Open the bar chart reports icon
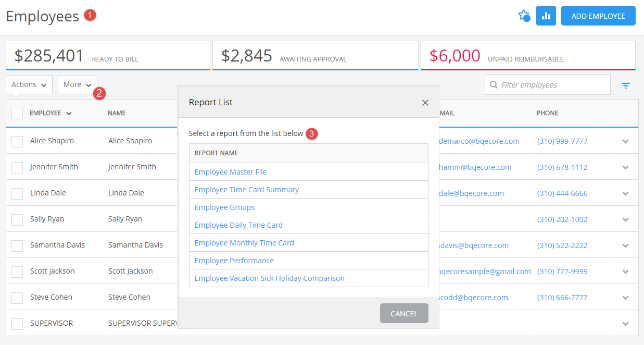 546,16
